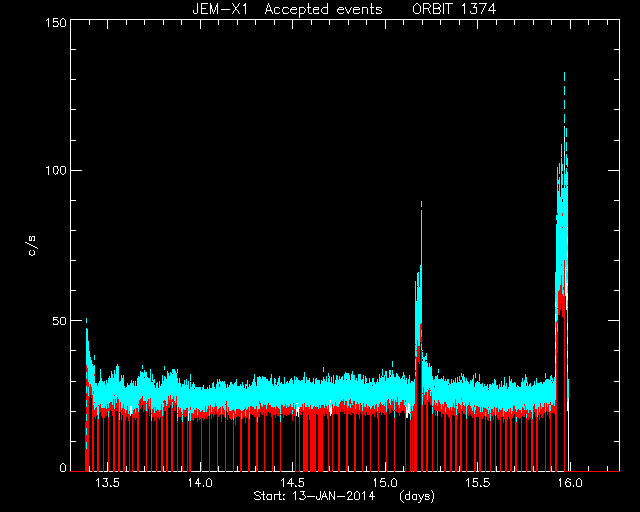This screenshot has height=512, width=640.
Task: Click the 14.0 tick label on the x-axis
Action: pyautogui.click(x=200, y=483)
